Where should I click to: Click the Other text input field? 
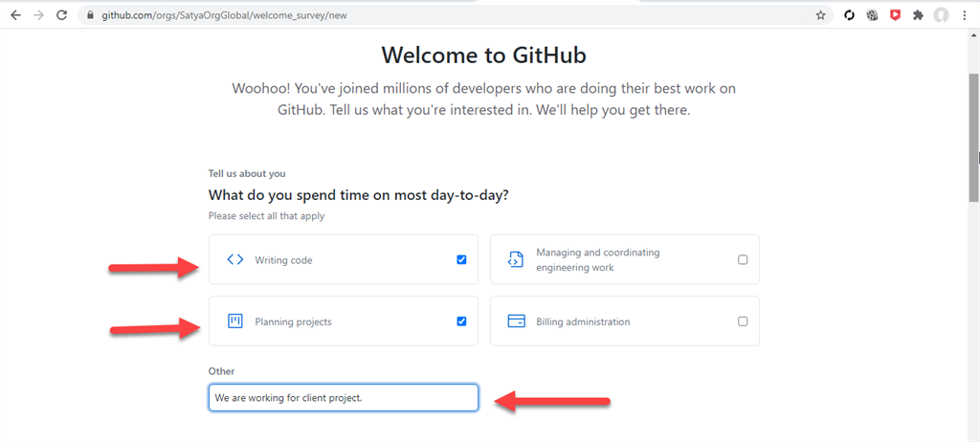pyautogui.click(x=343, y=397)
